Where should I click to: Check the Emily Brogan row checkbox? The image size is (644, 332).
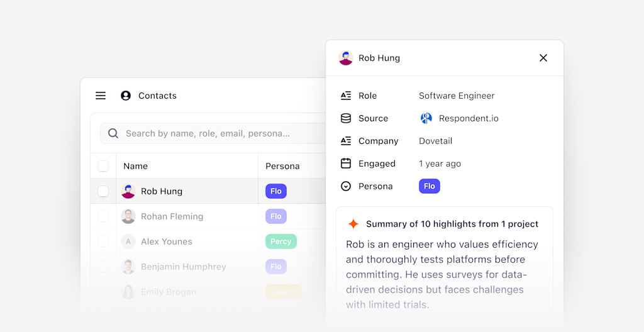point(103,292)
